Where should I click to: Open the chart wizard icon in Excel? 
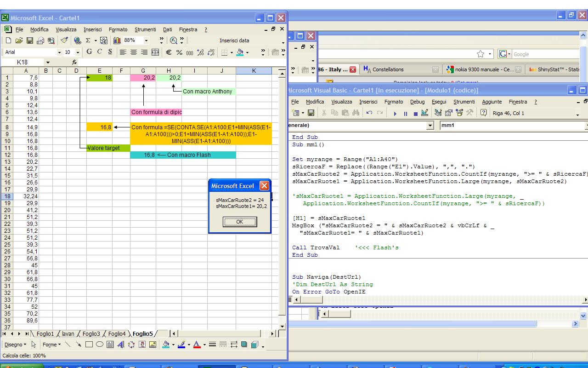(117, 40)
